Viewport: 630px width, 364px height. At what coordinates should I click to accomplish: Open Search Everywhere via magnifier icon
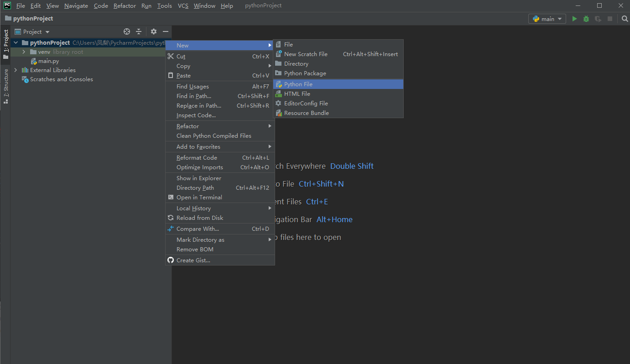point(624,19)
